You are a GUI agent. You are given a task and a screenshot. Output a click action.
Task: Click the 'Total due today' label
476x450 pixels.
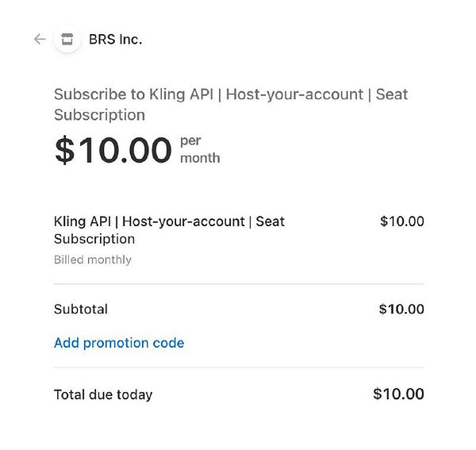[103, 394]
